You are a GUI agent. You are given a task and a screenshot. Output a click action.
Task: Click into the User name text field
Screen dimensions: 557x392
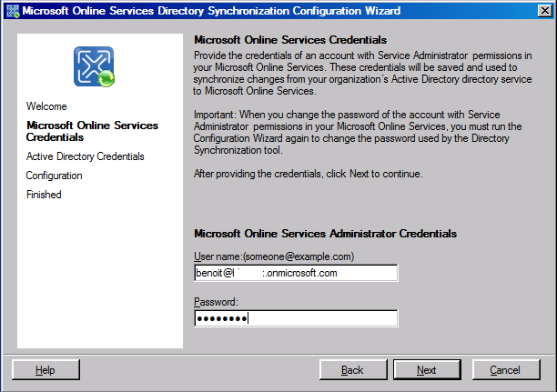pyautogui.click(x=295, y=272)
